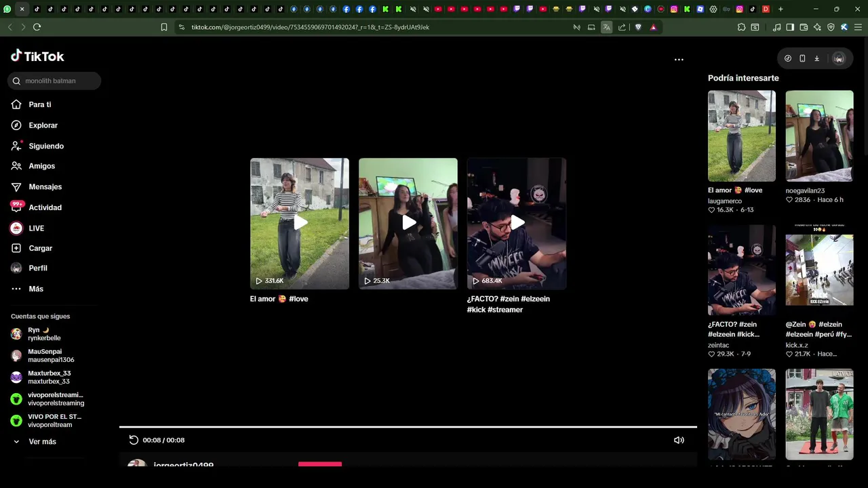Open noegavilan23 suggested video thumbnail
This screenshot has width=868, height=488.
click(x=819, y=136)
